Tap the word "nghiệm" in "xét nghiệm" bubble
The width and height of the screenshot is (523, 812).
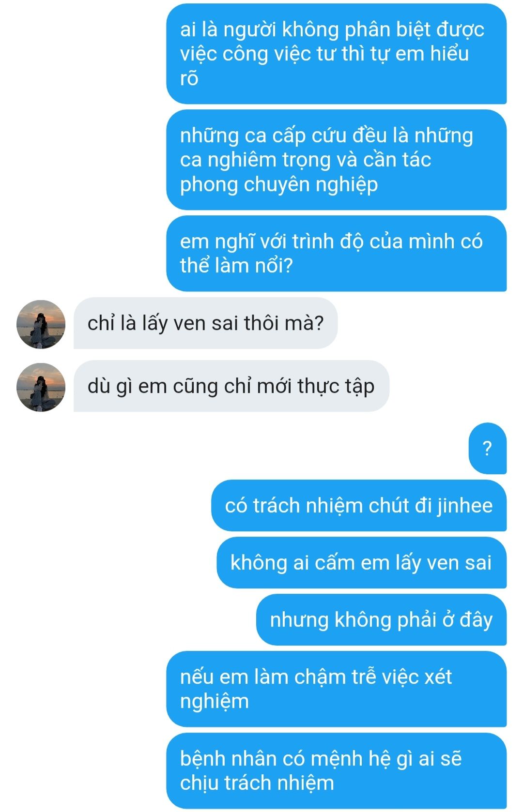215,702
